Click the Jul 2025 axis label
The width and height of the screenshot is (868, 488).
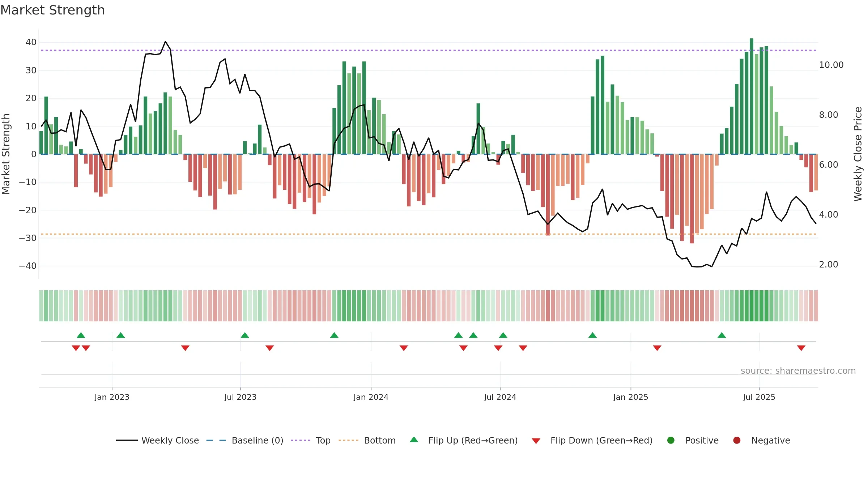(x=759, y=397)
